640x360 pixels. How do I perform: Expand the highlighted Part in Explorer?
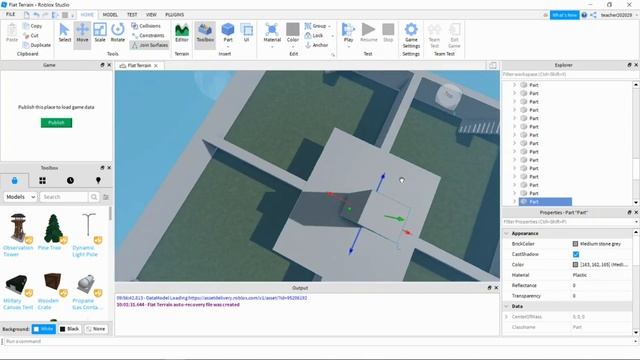pos(514,202)
